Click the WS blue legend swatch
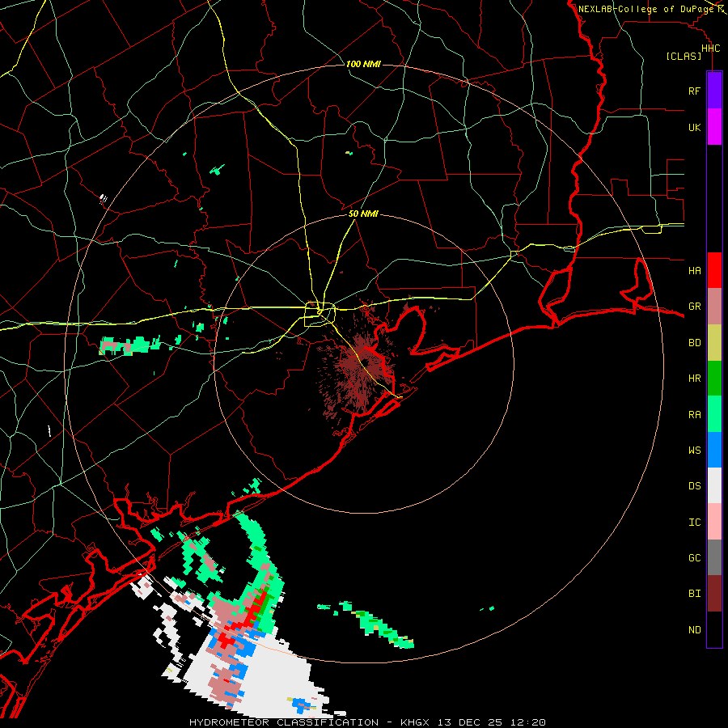The image size is (728, 728). (x=714, y=450)
